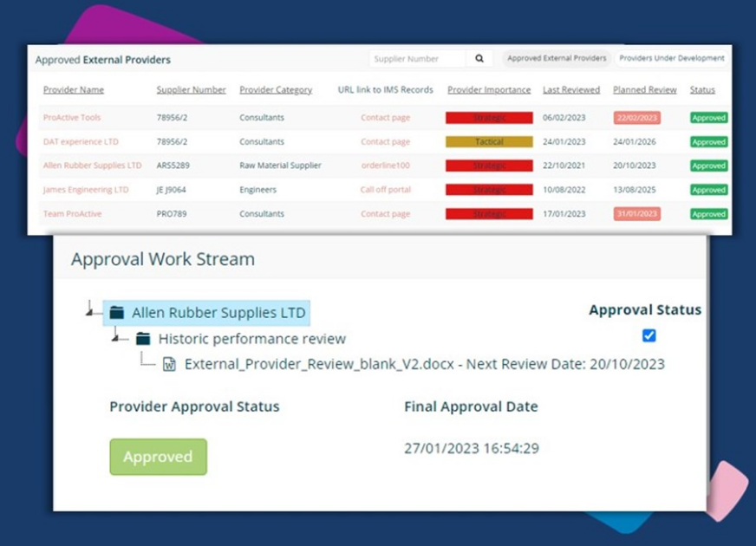Toggle the Approval Status checkbox
Screen dimensions: 756x546
coord(648,335)
